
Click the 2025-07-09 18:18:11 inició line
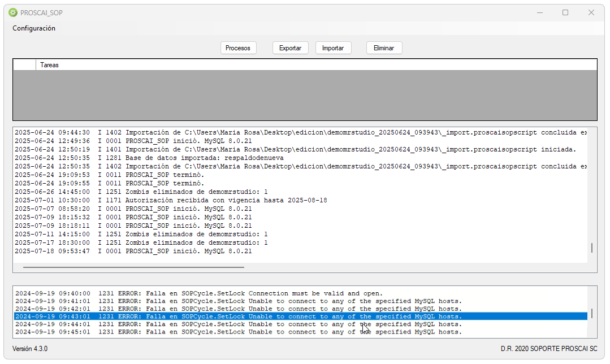(x=133, y=226)
